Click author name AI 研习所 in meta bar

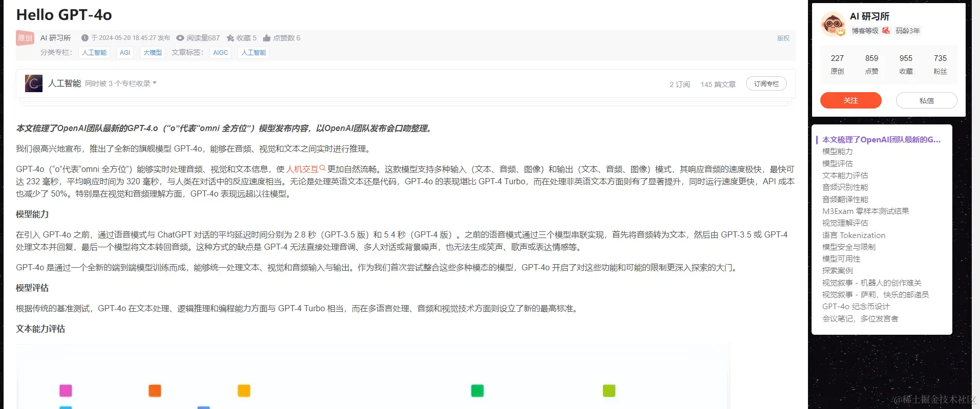tap(55, 38)
